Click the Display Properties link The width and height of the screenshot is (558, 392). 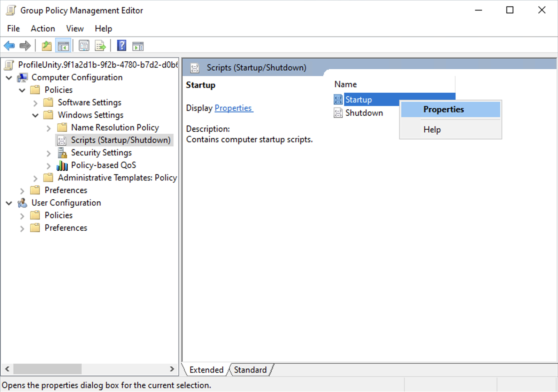(x=233, y=108)
